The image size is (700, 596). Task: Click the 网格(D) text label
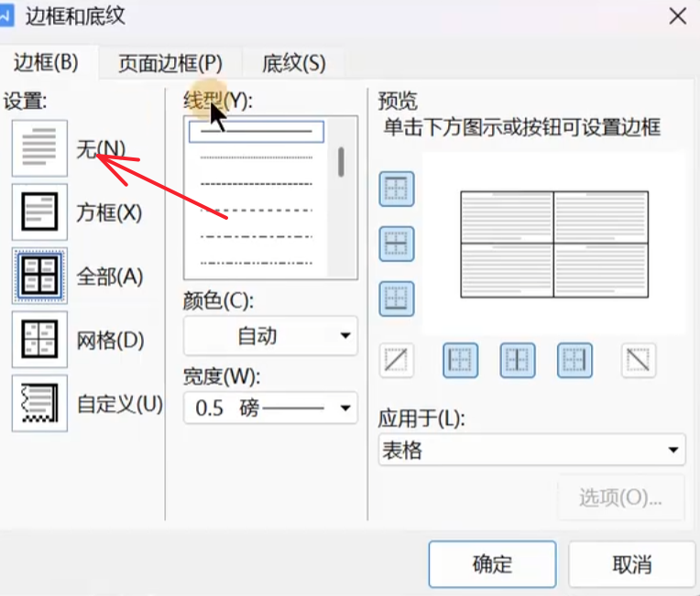110,341
